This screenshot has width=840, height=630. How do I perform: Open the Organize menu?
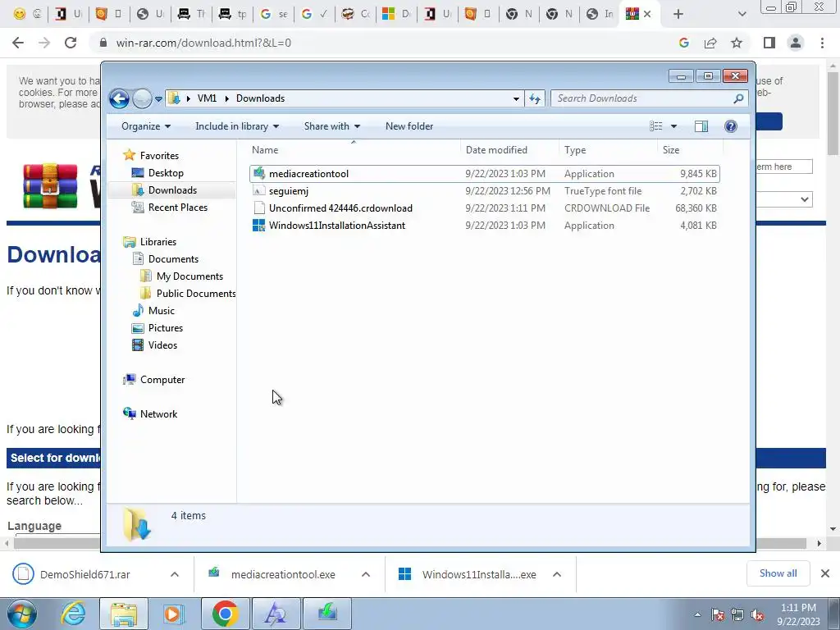146,126
